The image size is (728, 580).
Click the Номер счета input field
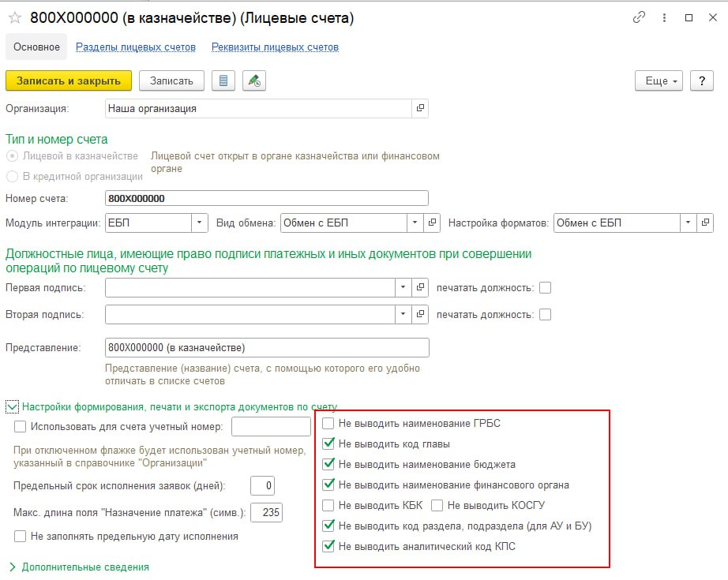pyautogui.click(x=266, y=198)
